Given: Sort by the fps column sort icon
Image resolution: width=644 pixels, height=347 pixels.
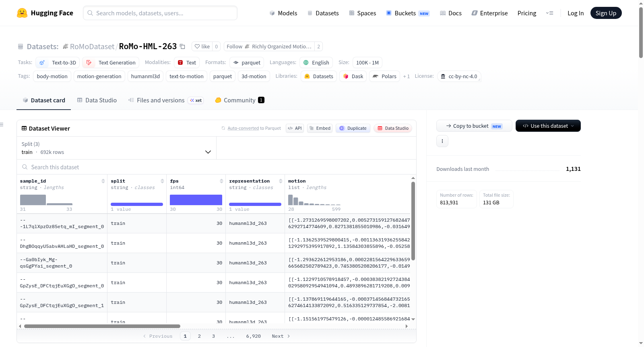Looking at the screenshot, I should coord(221,181).
